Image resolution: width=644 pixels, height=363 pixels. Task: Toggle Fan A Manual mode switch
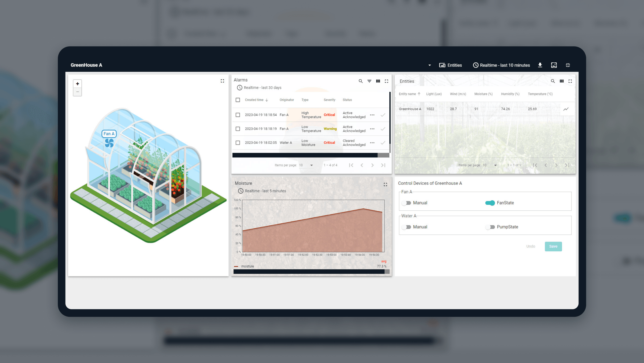pyautogui.click(x=406, y=203)
